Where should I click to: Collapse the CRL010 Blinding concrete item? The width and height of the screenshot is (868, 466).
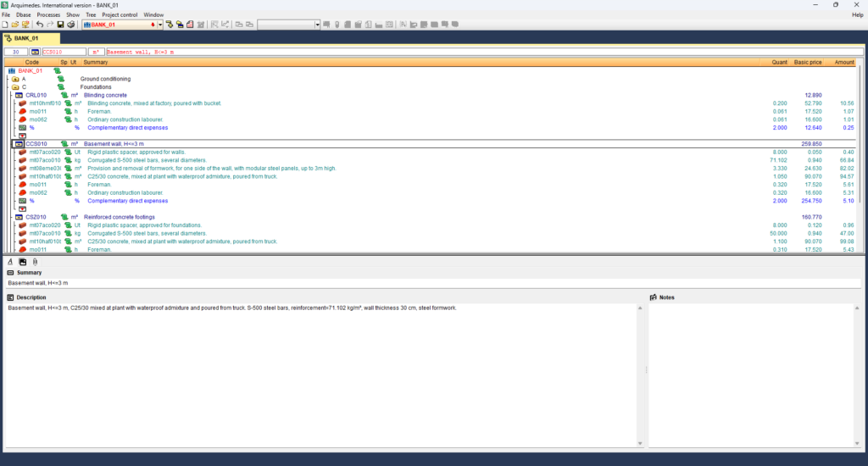pos(19,95)
